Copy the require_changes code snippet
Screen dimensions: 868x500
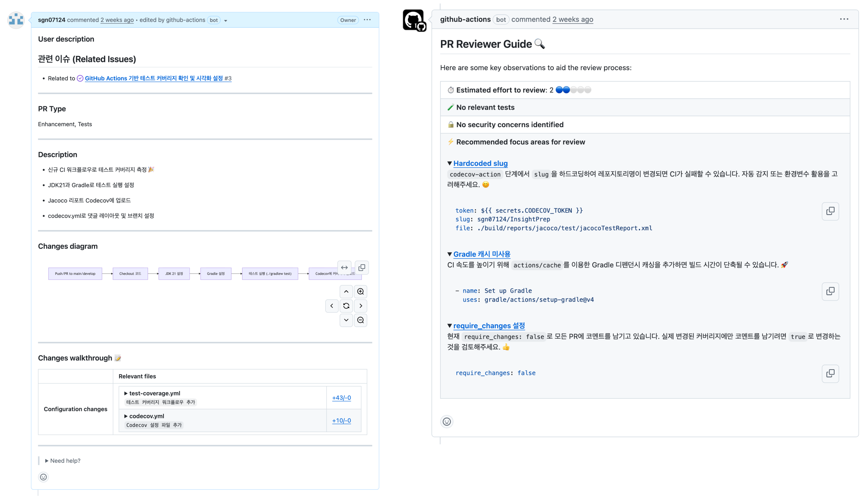pyautogui.click(x=830, y=373)
